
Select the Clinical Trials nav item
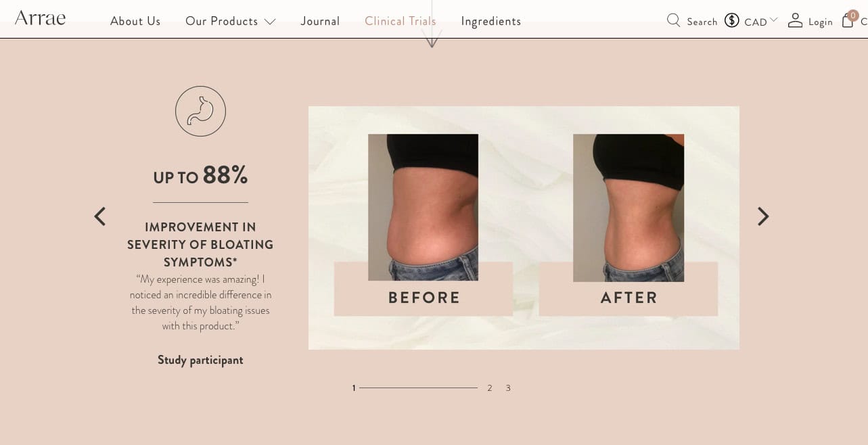[x=401, y=21]
